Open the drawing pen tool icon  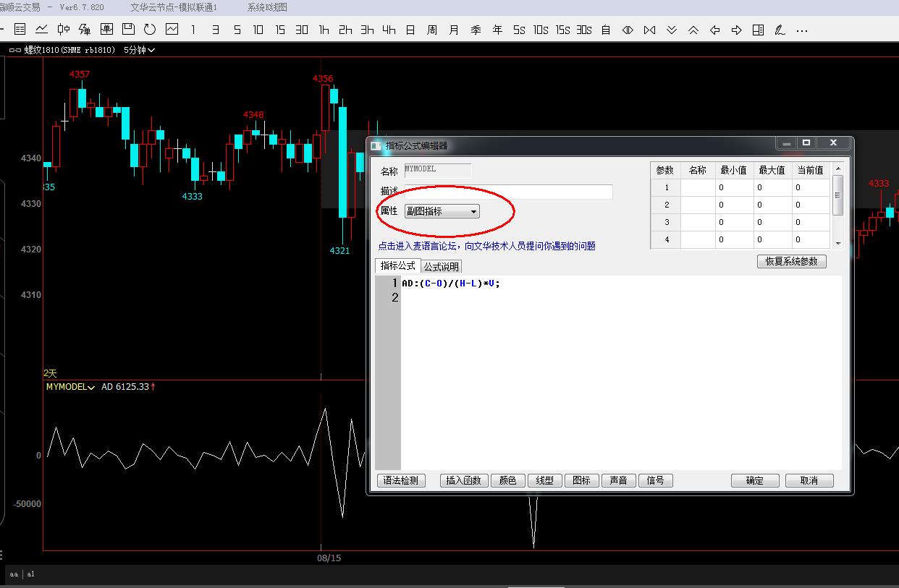tap(780, 30)
